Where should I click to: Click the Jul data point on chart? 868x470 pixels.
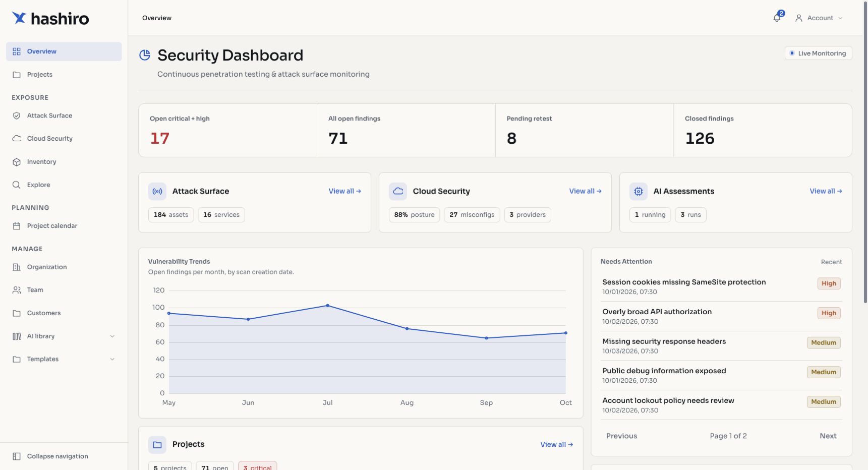(x=328, y=306)
